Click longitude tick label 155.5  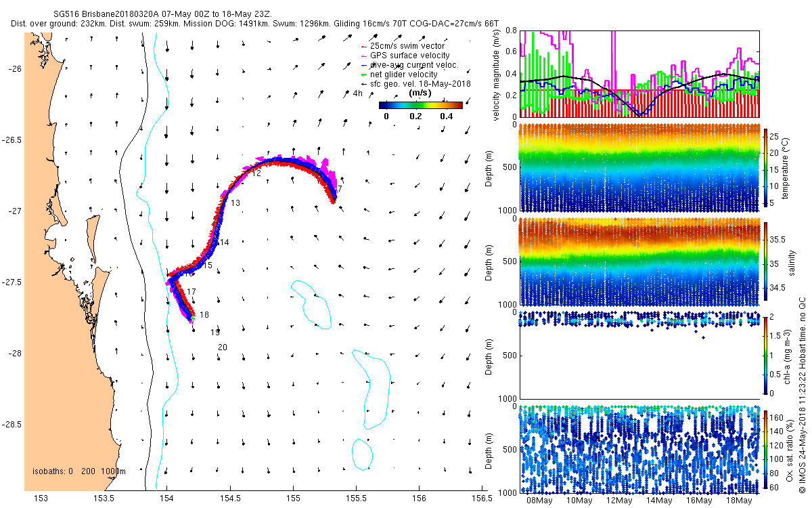pos(356,499)
